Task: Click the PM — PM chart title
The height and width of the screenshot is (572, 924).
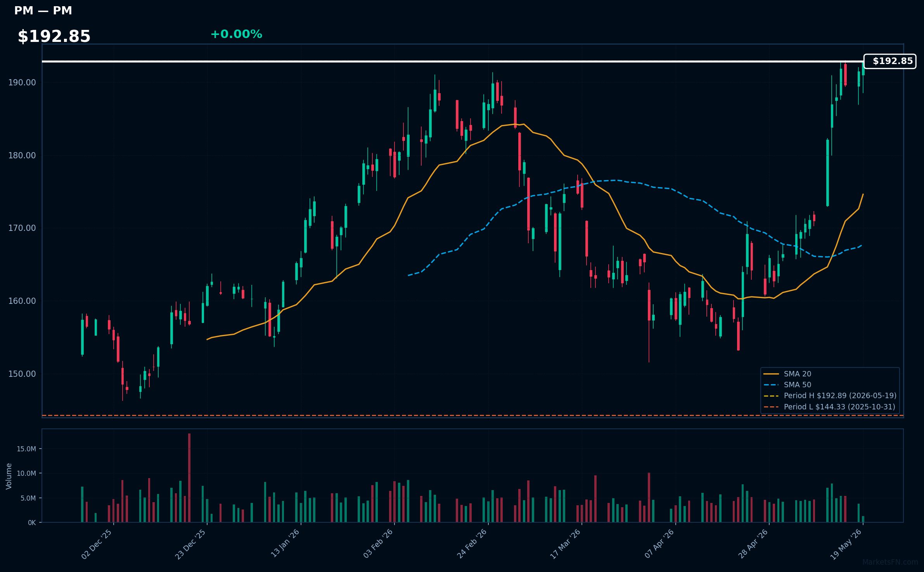Action: [43, 11]
